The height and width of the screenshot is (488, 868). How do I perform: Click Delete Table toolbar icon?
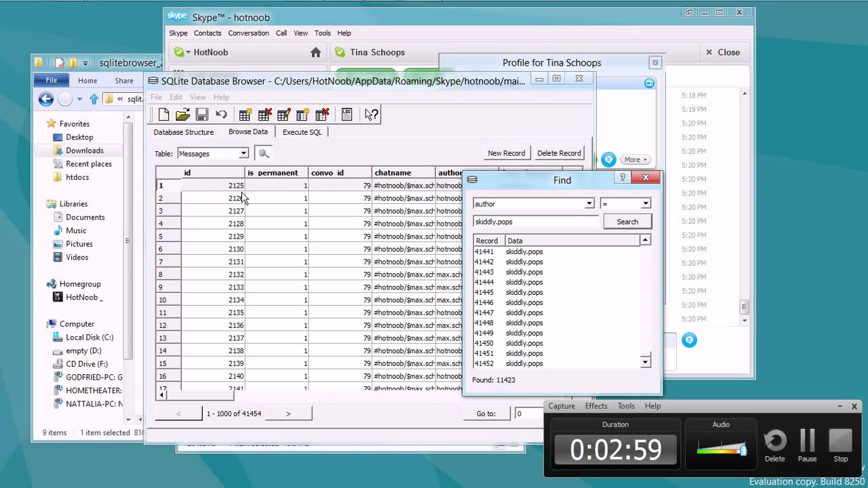pyautogui.click(x=265, y=115)
